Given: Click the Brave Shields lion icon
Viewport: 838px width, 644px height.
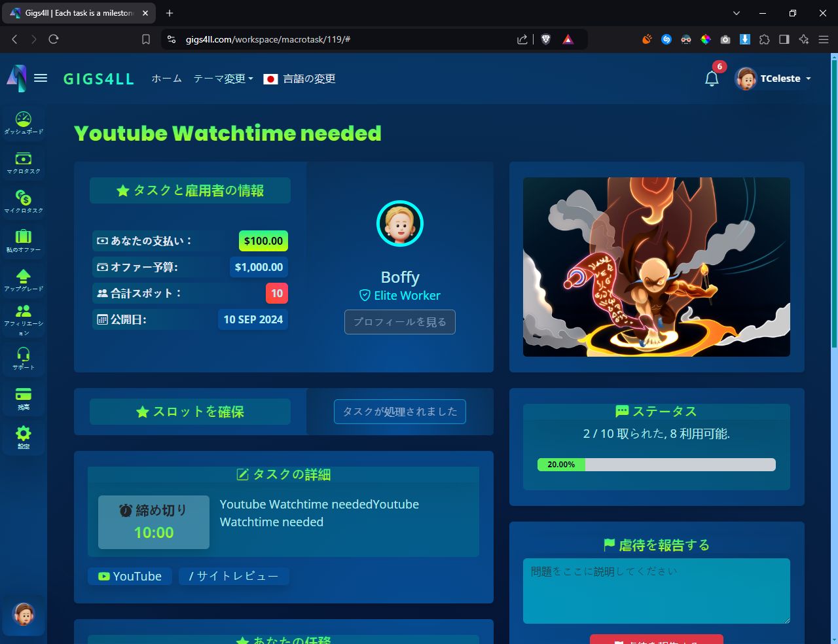Looking at the screenshot, I should 546,39.
